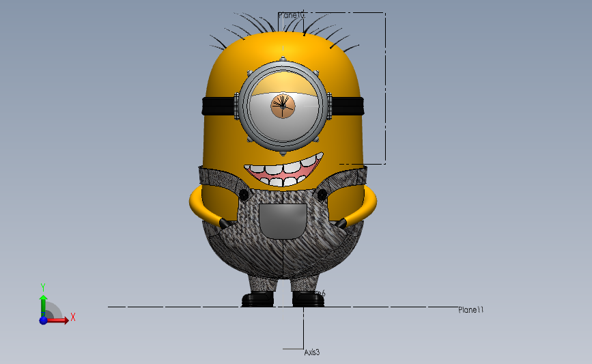Select the right black overall button
The image size is (592, 364).
pos(322,195)
